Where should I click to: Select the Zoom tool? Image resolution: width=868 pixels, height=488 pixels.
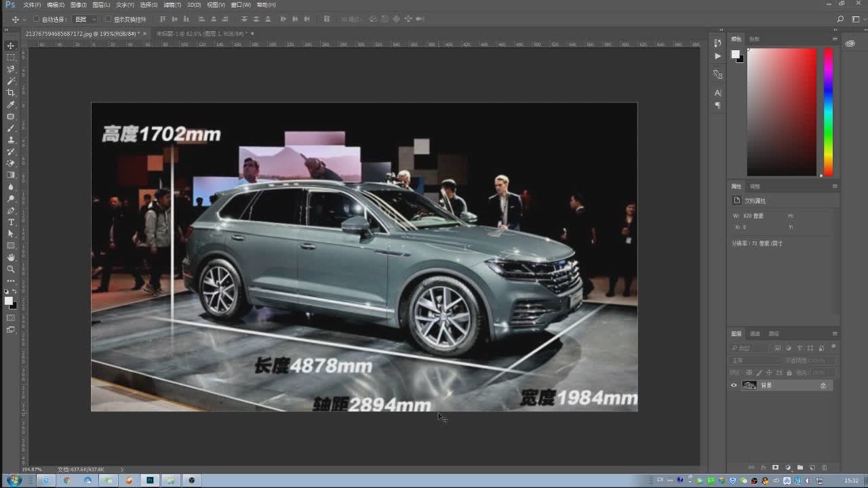pos(11,269)
